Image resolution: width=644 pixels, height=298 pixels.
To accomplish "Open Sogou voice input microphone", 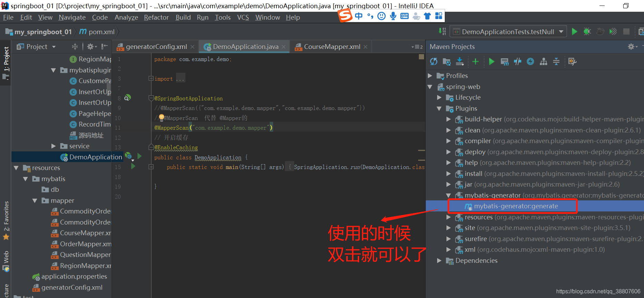I will pyautogui.click(x=393, y=16).
